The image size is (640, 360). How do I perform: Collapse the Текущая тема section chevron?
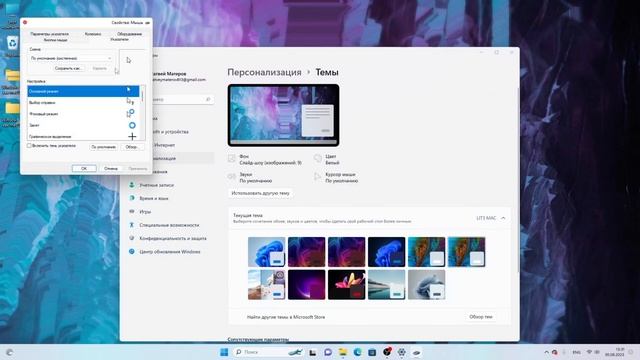pyautogui.click(x=503, y=218)
